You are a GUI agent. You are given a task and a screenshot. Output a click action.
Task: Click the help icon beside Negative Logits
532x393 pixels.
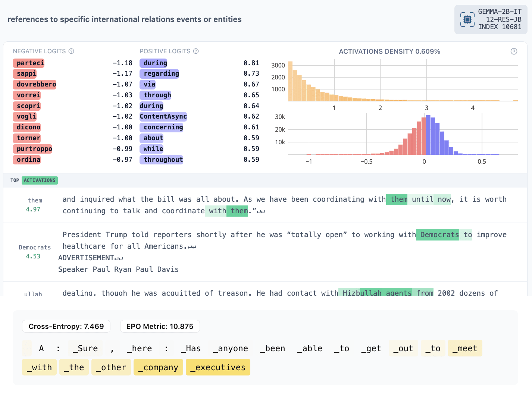click(71, 51)
